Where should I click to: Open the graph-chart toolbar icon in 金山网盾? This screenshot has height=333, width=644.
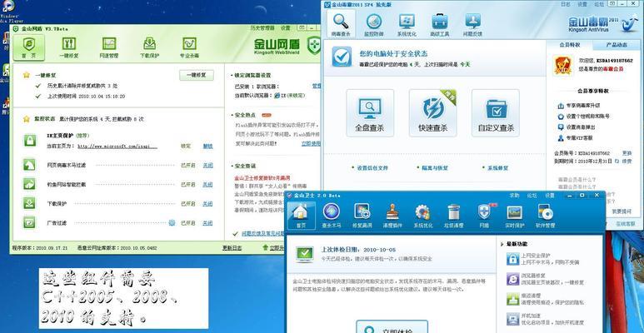tap(109, 47)
